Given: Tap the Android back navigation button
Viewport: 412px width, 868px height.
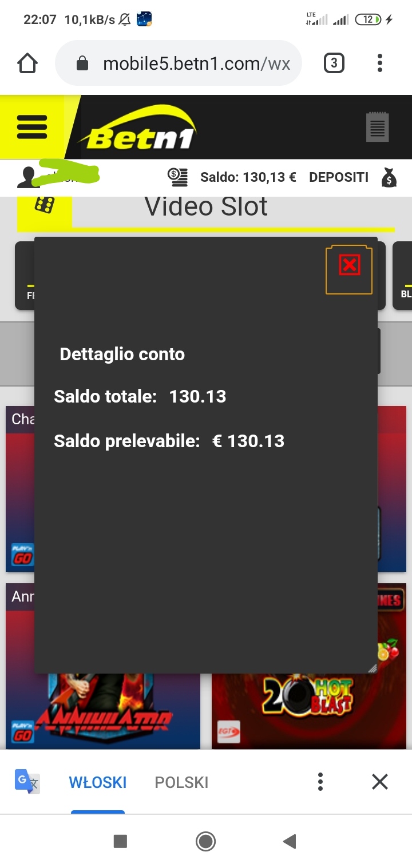Looking at the screenshot, I should [x=290, y=841].
